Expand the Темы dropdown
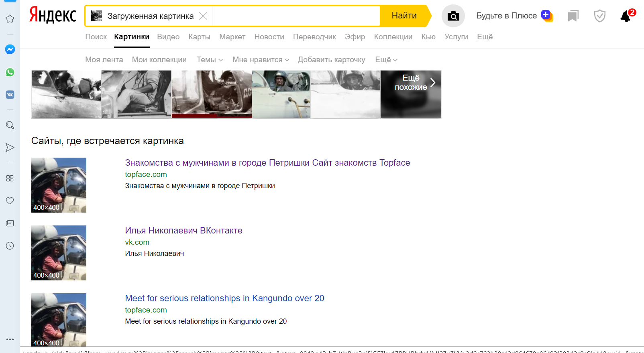Viewport: 644px width, 353px height. click(x=210, y=60)
